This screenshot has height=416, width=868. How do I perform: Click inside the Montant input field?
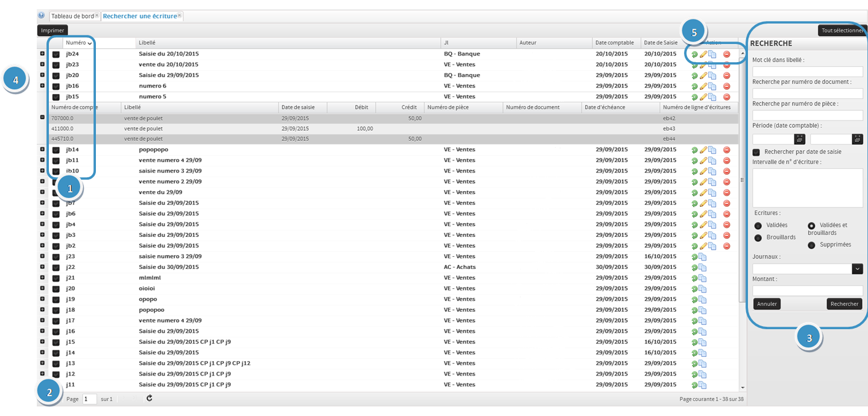click(x=806, y=291)
